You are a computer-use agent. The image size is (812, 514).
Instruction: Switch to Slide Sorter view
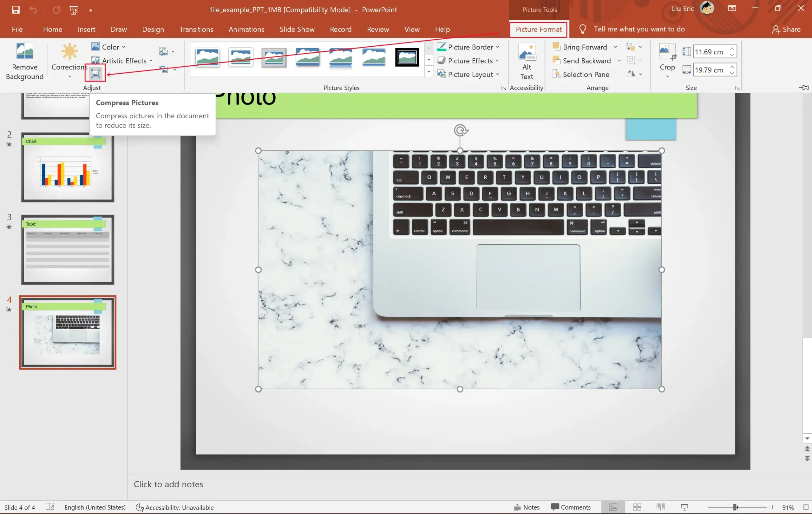tap(637, 507)
